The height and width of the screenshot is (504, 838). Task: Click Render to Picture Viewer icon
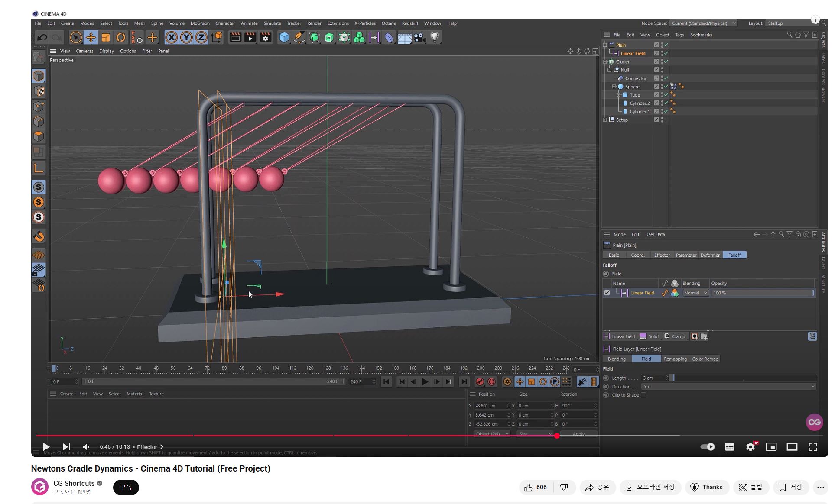(250, 38)
